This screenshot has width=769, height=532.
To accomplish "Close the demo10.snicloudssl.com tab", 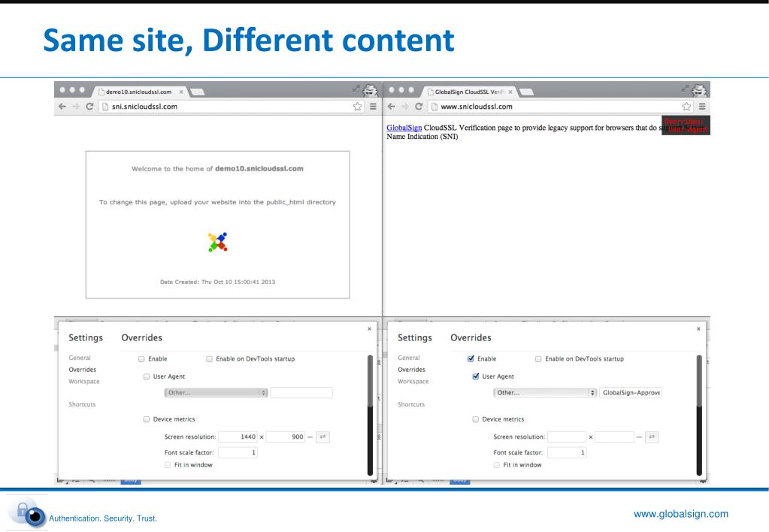I will [x=181, y=92].
